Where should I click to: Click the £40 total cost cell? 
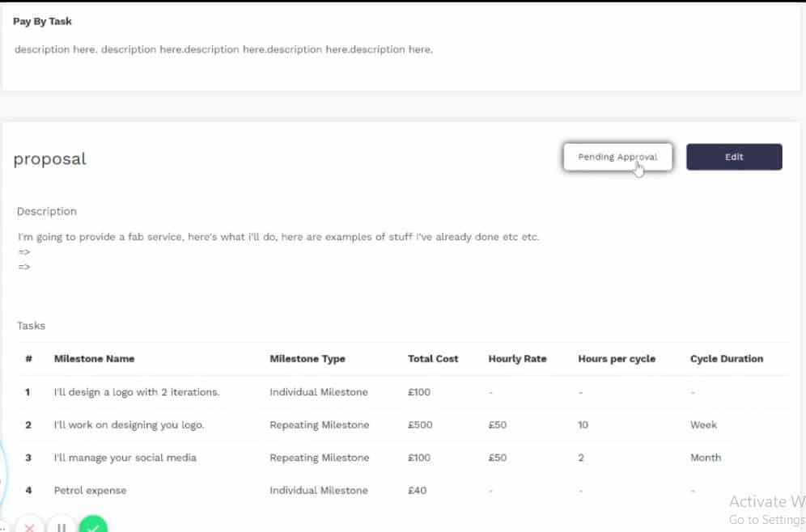click(417, 491)
